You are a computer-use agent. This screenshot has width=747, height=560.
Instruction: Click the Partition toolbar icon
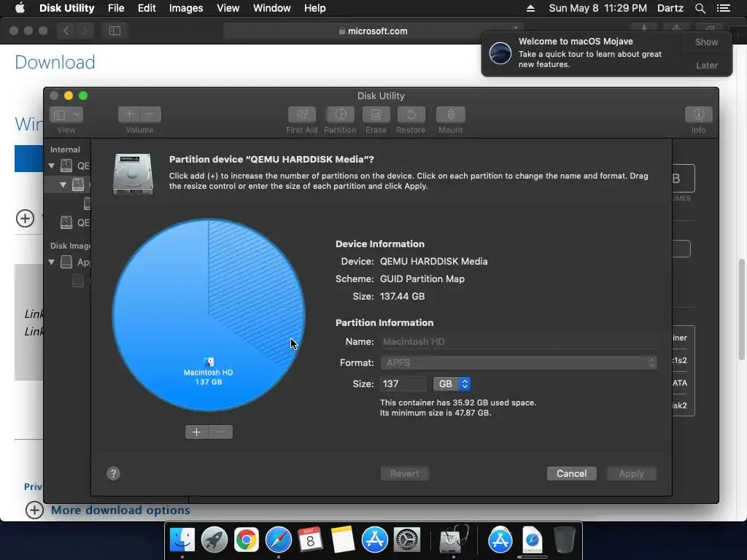[x=340, y=114]
